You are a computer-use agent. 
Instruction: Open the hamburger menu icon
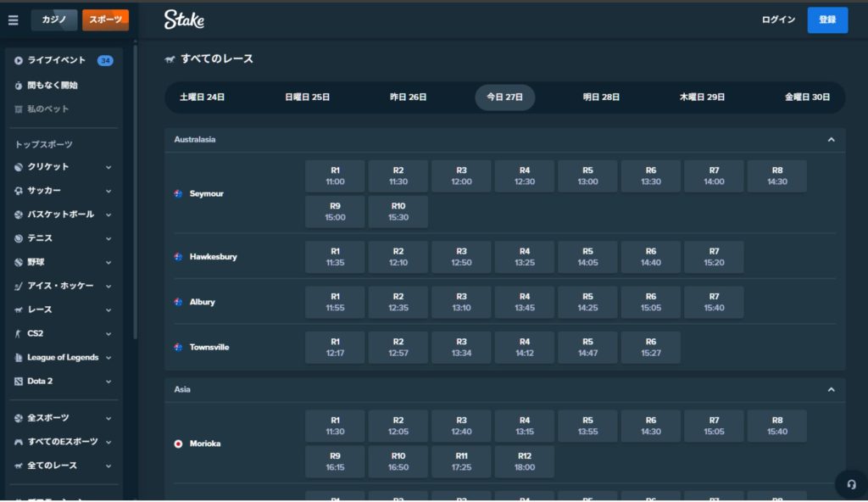(13, 20)
